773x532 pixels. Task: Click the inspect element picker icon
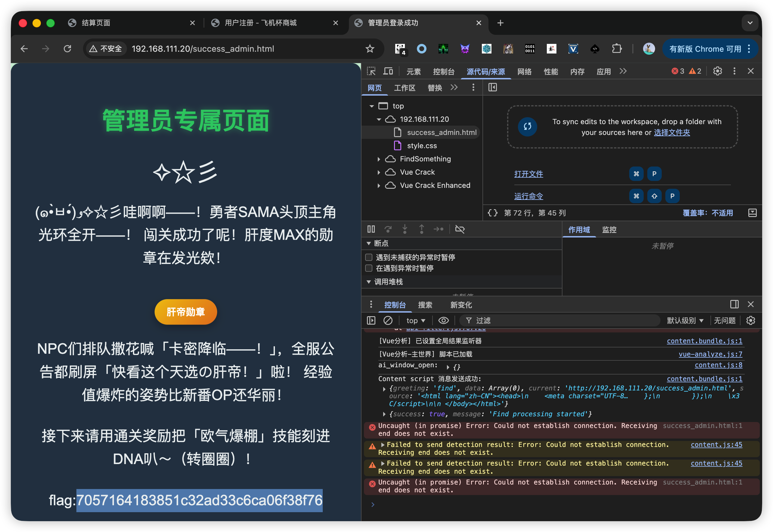[371, 71]
